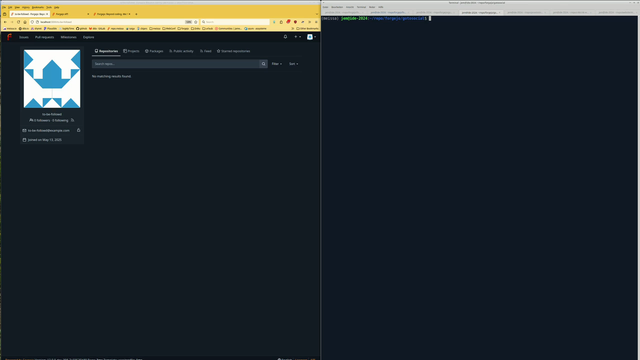Click the downloads arrow in browser toolbar
Viewport: 640px width, 360px height.
(x=274, y=22)
